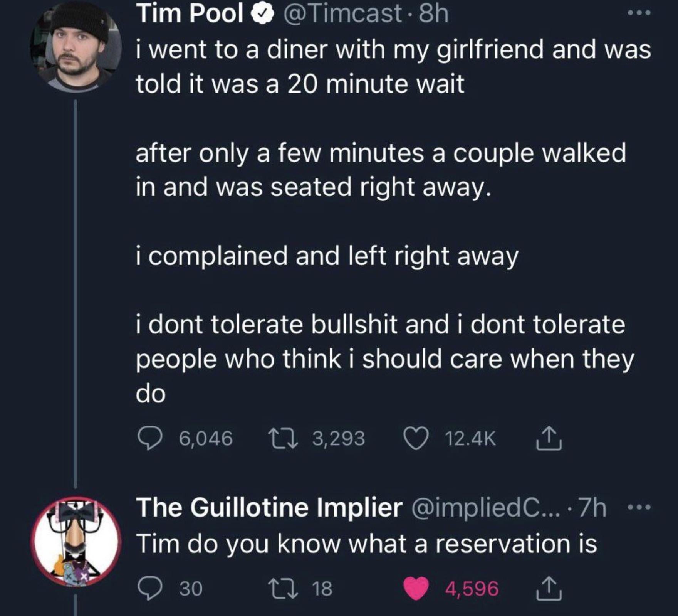Click retweet icon on Tim Pool's tweet
Viewport: 678px width, 616px height.
click(x=283, y=439)
